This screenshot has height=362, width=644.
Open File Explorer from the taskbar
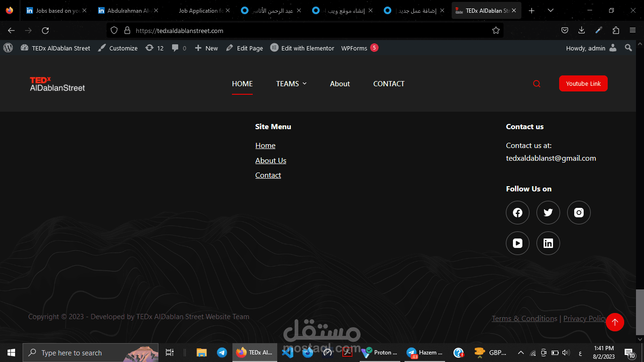coord(202,353)
